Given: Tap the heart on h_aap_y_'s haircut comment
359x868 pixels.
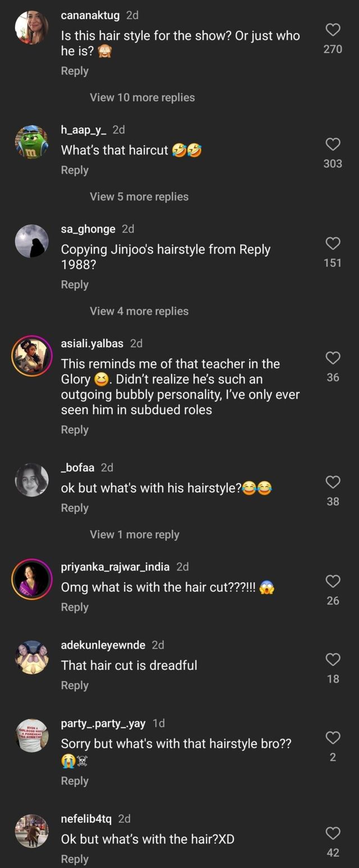Looking at the screenshot, I should pyautogui.click(x=333, y=144).
